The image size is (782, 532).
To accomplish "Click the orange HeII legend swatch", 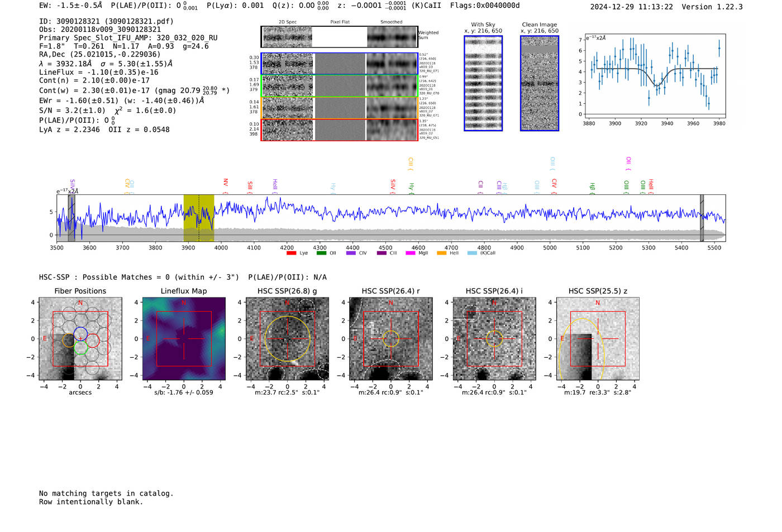I will pyautogui.click(x=441, y=253).
